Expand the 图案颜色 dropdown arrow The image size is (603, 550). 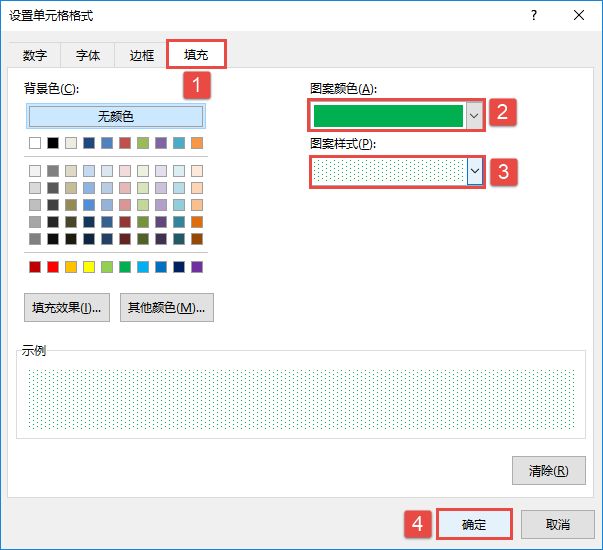coord(474,116)
